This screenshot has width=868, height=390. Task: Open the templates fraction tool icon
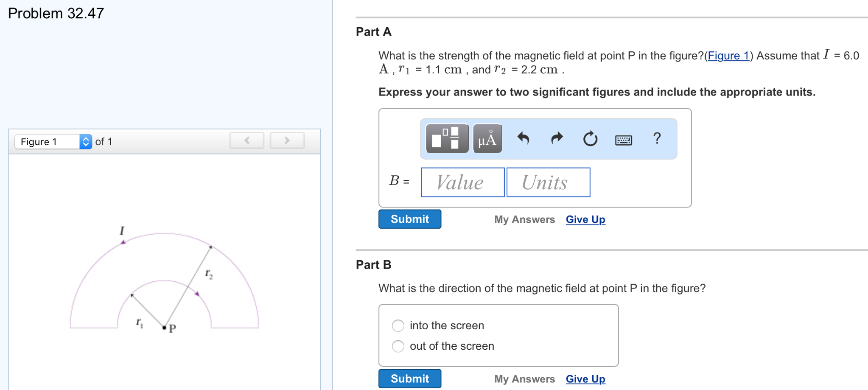coord(447,138)
